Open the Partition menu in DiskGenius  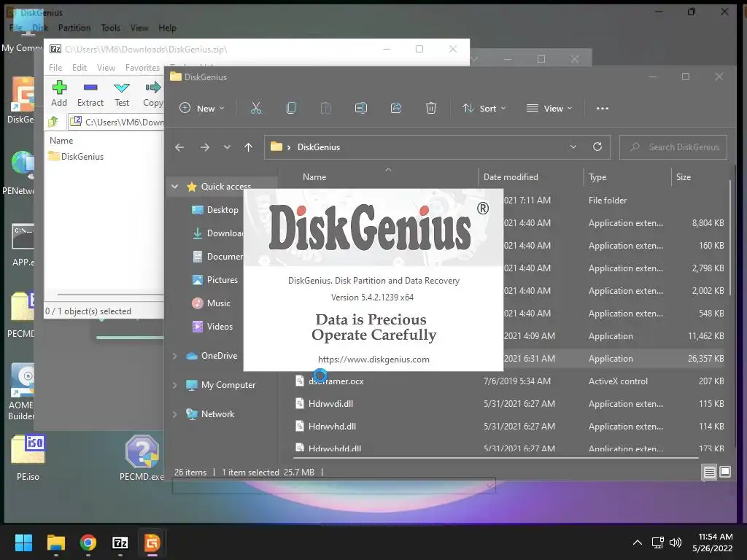point(74,28)
